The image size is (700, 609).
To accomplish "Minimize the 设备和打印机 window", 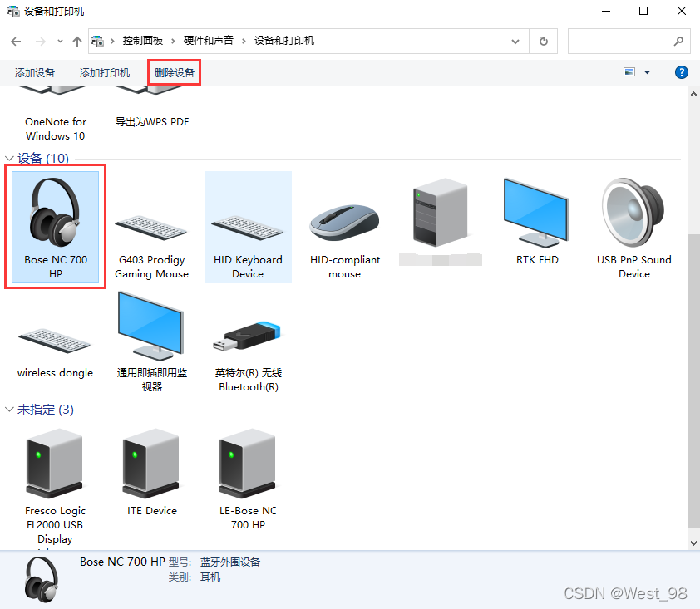I will click(x=606, y=11).
